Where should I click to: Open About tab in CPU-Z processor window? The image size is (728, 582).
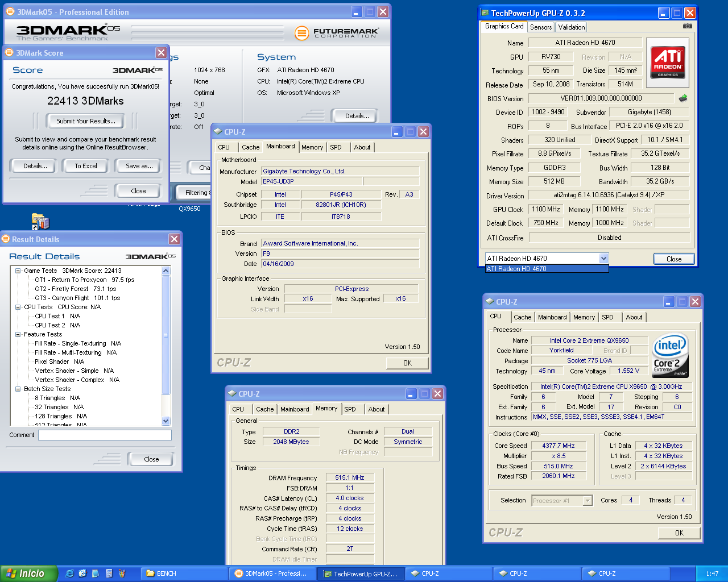tap(634, 318)
